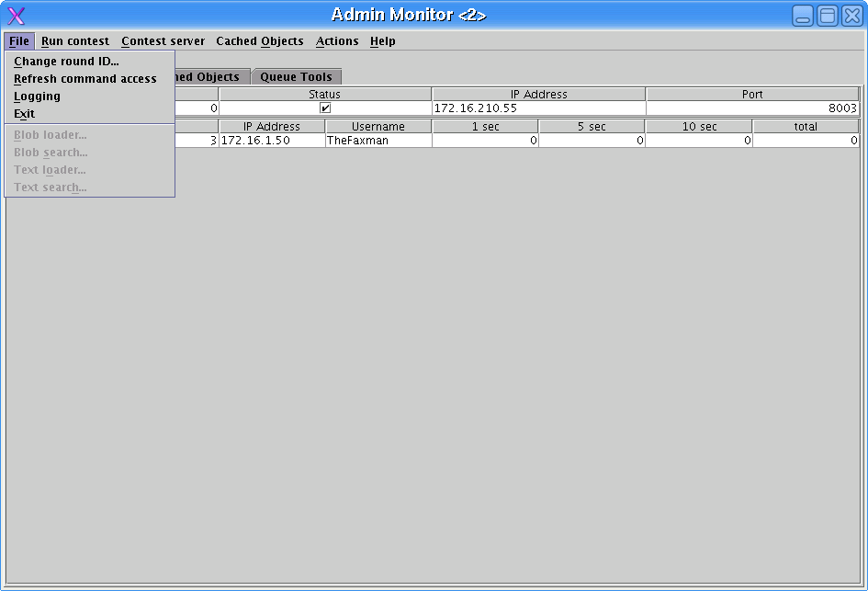Select the 172.16.1.50 IP address cell

pyautogui.click(x=272, y=140)
